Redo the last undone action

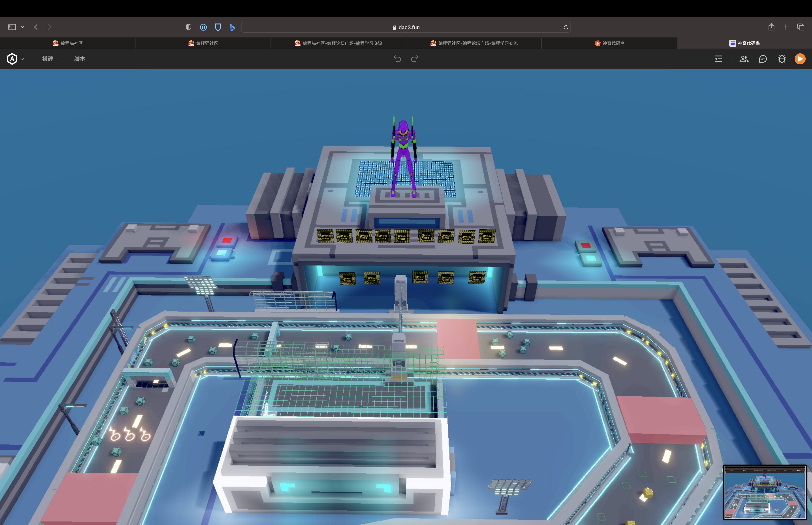[415, 59]
